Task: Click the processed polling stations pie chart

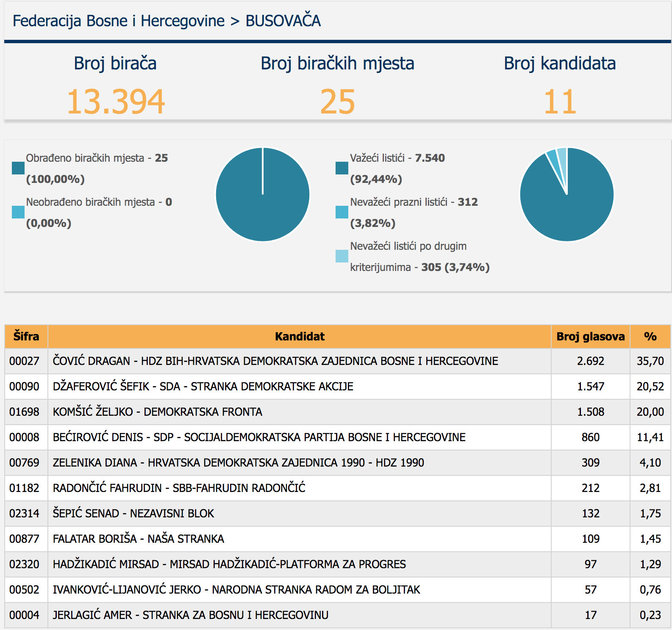Action: [263, 194]
